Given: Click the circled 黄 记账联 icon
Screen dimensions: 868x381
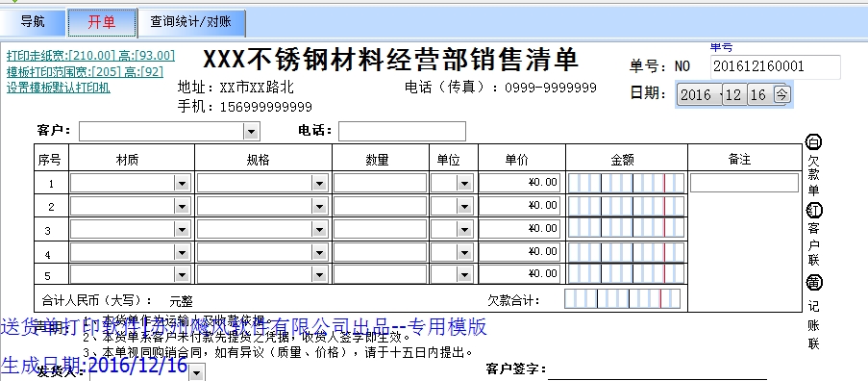Looking at the screenshot, I should click(x=813, y=283).
